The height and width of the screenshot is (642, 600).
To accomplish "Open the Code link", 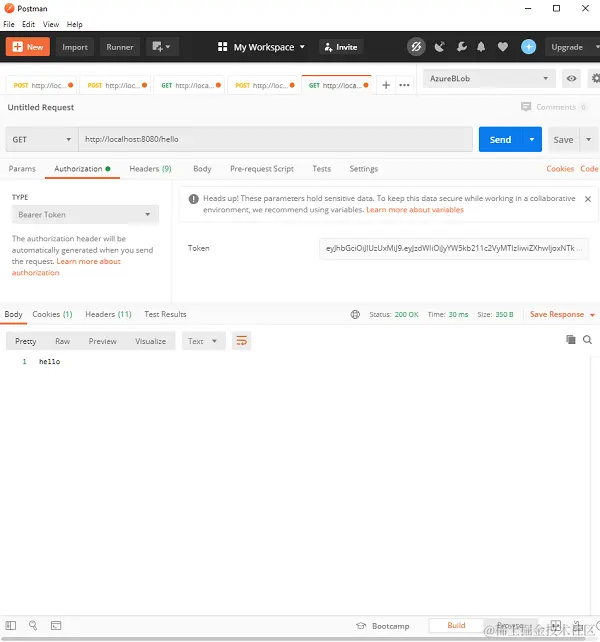I will pyautogui.click(x=589, y=169).
